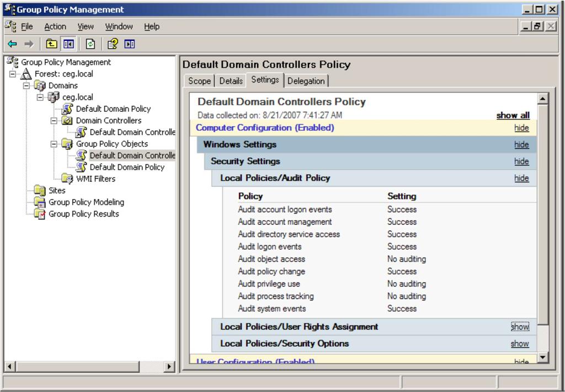
Task: Select the WMI Filters tree item
Action: tap(95, 179)
